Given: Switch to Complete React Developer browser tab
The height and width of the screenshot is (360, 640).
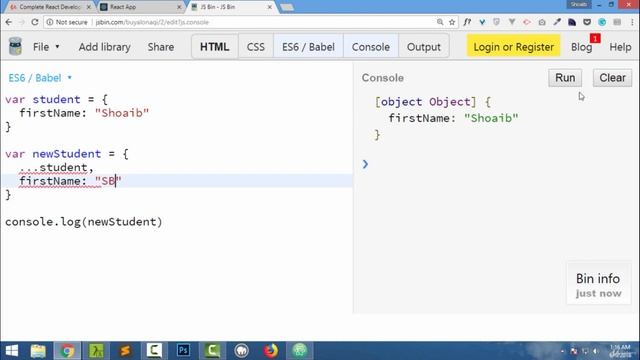Looking at the screenshot, I should 50,7.
